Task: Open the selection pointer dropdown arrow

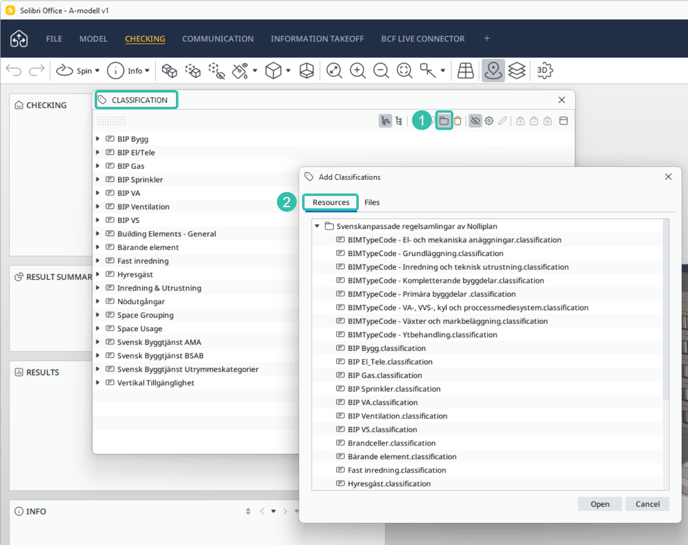Action: pyautogui.click(x=443, y=70)
